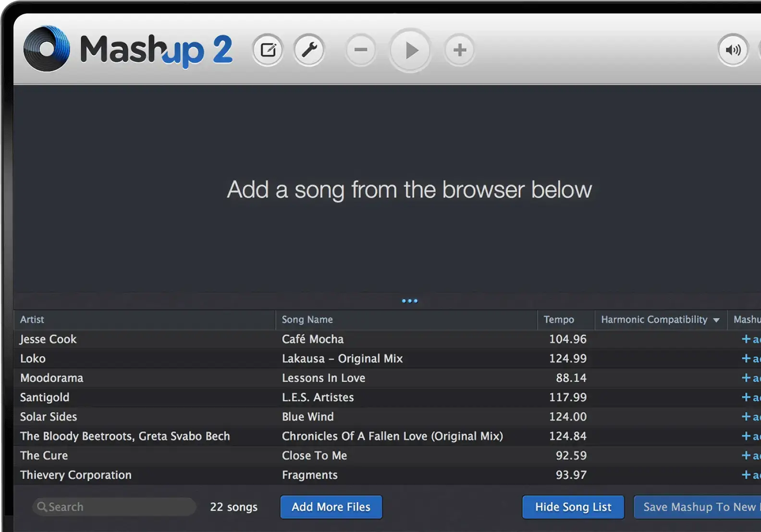
Task: Focus the Search input field
Action: point(114,507)
